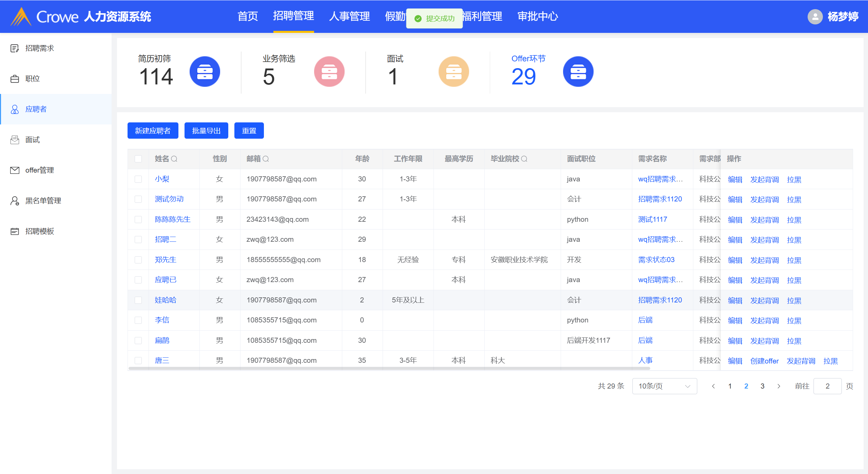Click the search icon beside 毕业院校 column
The height and width of the screenshot is (474, 868).
point(524,159)
